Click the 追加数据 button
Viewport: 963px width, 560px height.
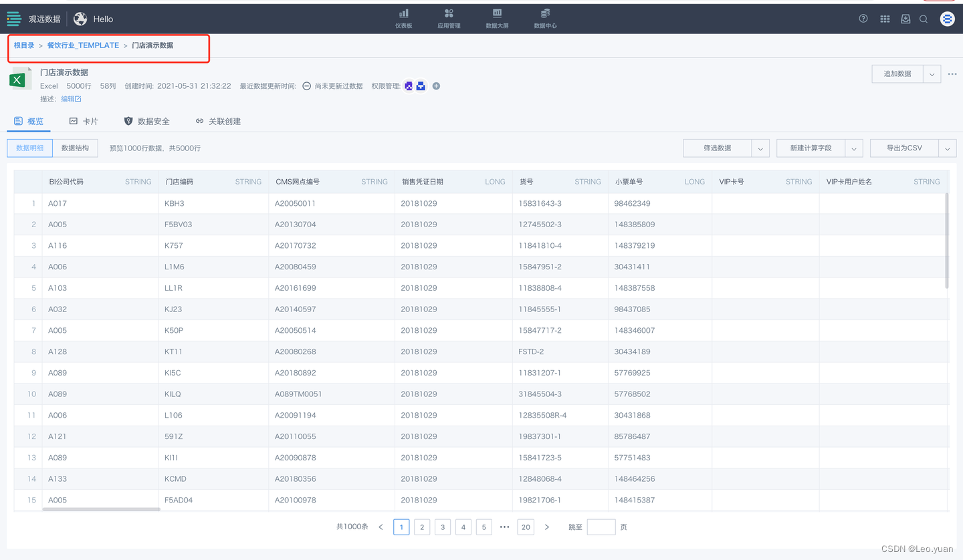tap(897, 74)
